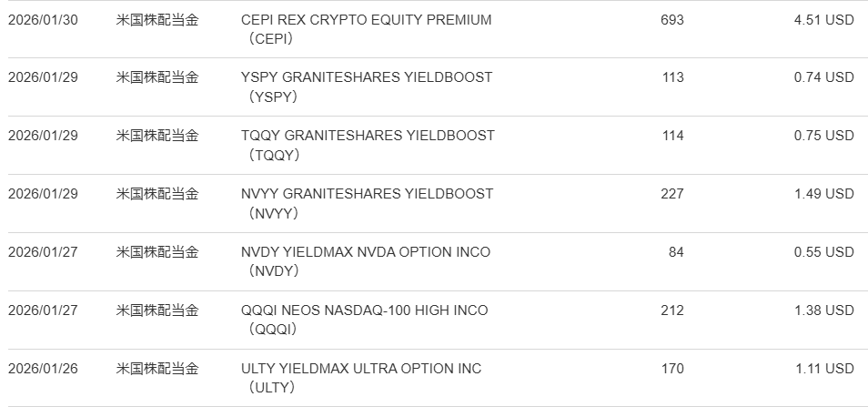Image resolution: width=868 pixels, height=407 pixels.
Task: Click the ULTY YIELDMAX ULTRA OPTION name
Action: pos(361,369)
